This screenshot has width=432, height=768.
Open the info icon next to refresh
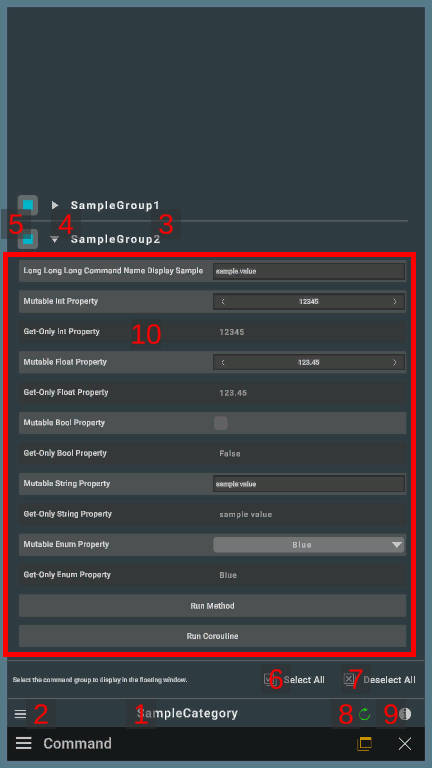pyautogui.click(x=405, y=714)
